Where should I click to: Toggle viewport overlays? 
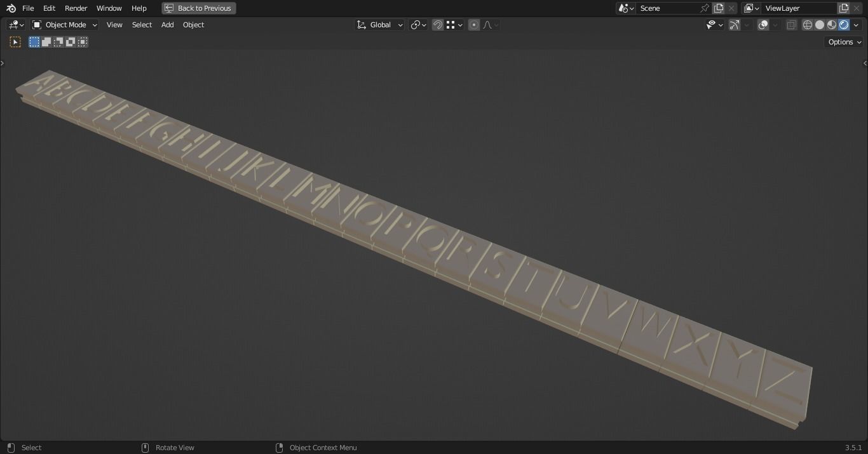(x=764, y=25)
